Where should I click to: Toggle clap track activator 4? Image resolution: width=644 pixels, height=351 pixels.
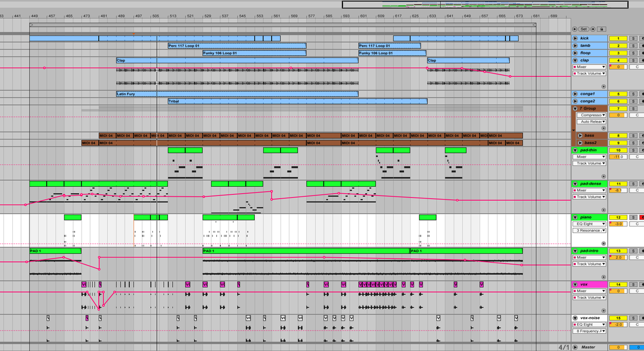coord(618,60)
